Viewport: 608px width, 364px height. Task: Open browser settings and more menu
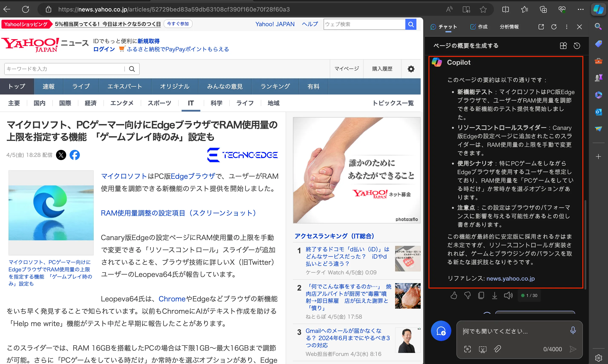[x=581, y=9]
